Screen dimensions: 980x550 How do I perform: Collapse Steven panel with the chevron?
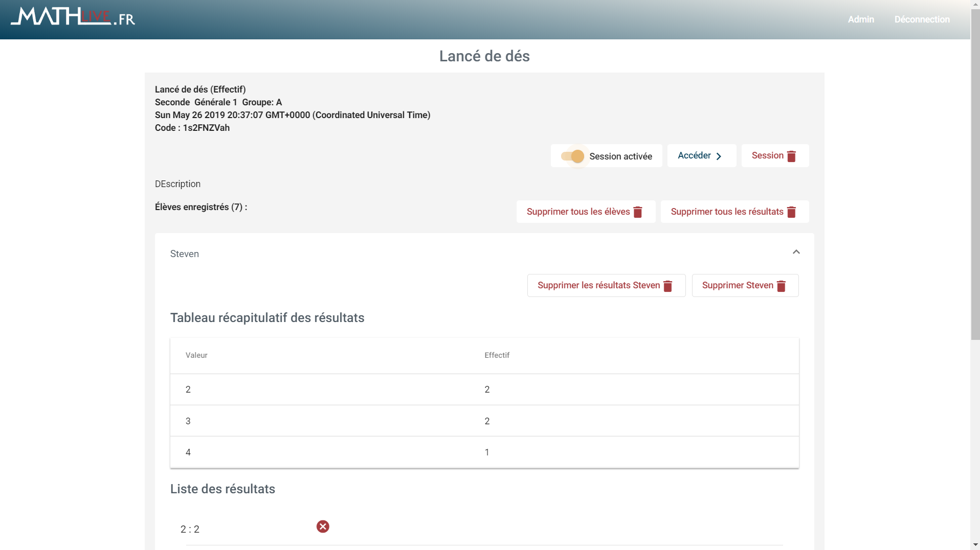click(x=796, y=252)
